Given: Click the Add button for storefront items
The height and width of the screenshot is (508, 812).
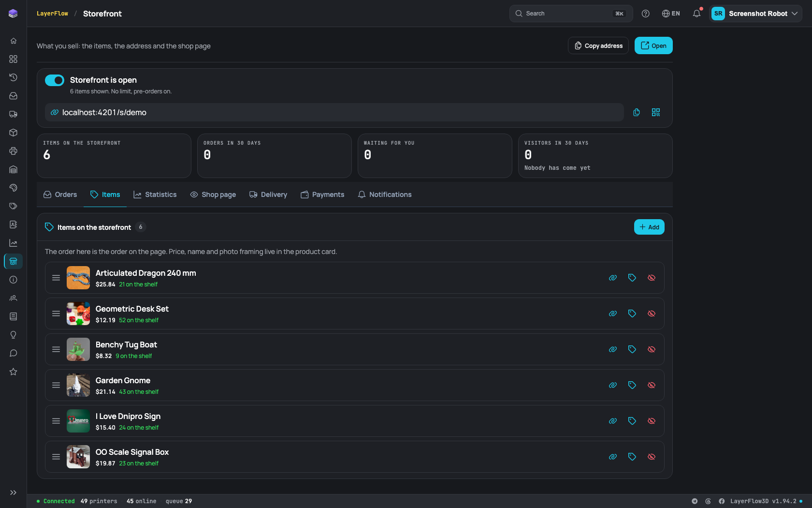Looking at the screenshot, I should click(649, 227).
